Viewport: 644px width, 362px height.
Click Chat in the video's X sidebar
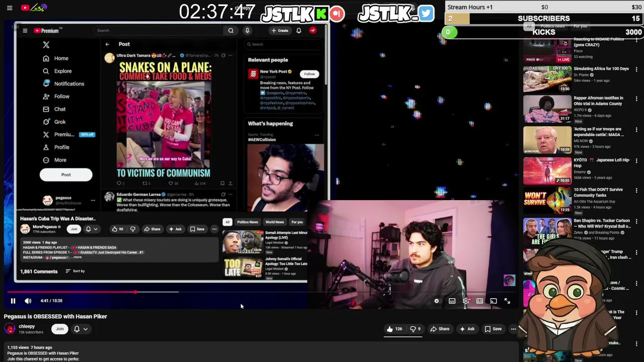[54, 109]
